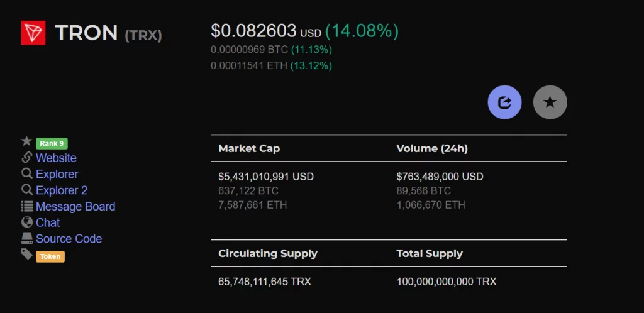Open the Chat link

coord(48,222)
